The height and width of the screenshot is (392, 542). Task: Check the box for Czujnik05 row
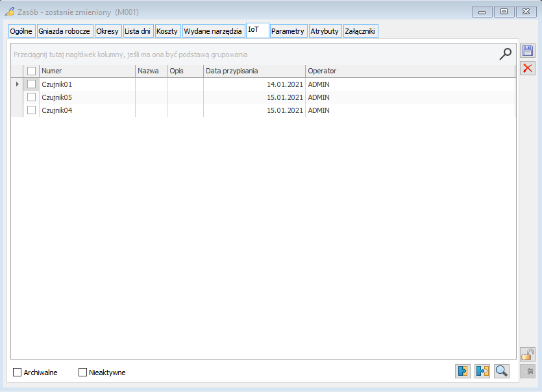[31, 97]
